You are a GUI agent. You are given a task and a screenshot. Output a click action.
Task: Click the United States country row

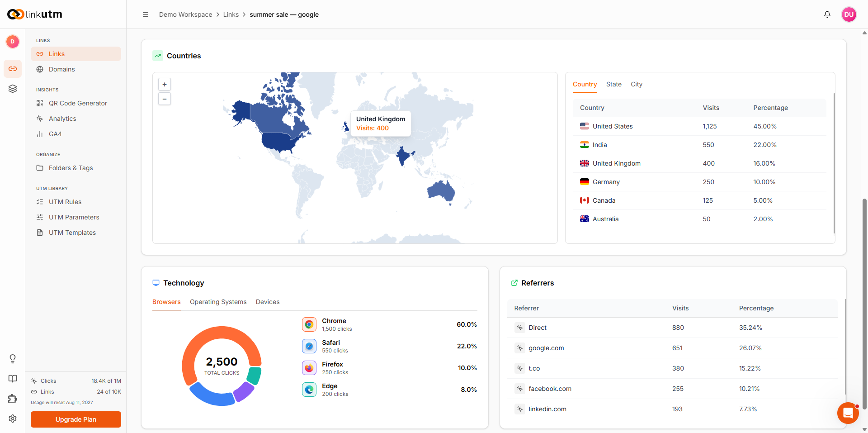pos(699,126)
